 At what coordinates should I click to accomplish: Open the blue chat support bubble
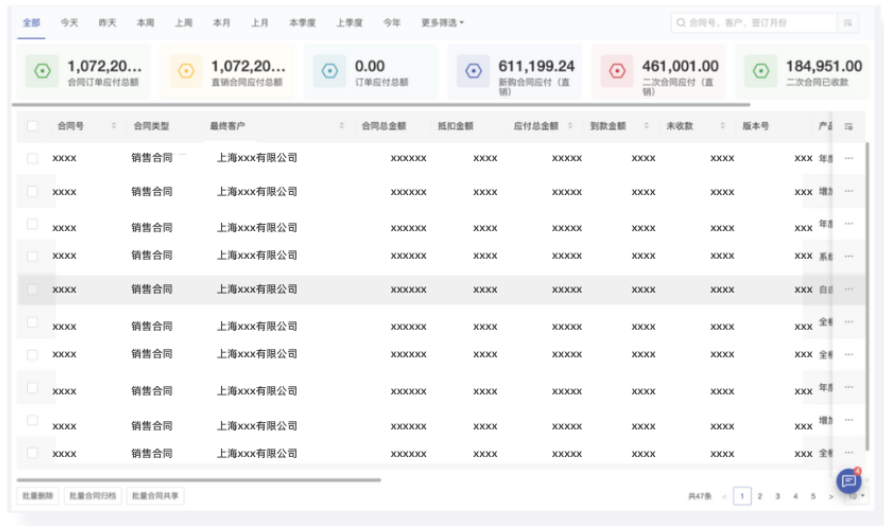coord(848,479)
